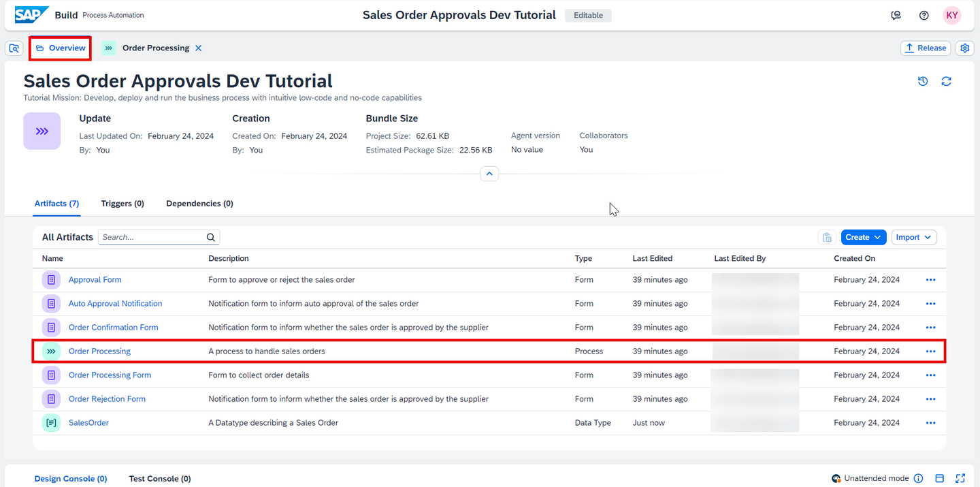Open more options for Order Processing row
This screenshot has width=980, height=487.
930,351
